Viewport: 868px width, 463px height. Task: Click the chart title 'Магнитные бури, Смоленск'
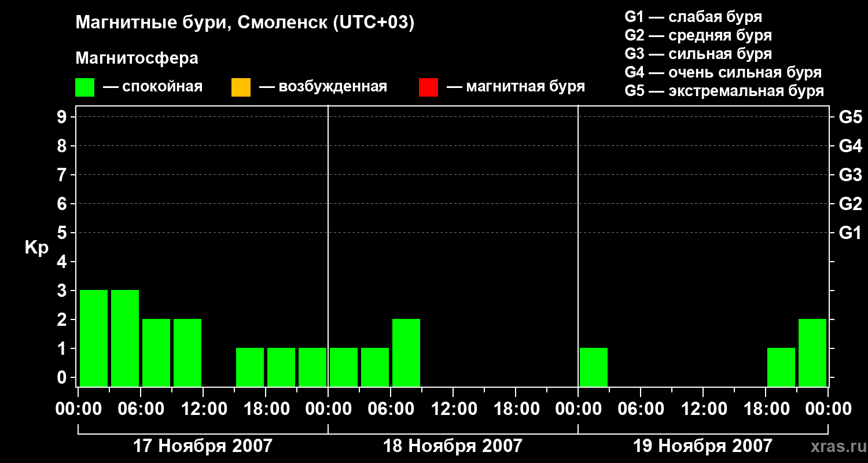(202, 23)
